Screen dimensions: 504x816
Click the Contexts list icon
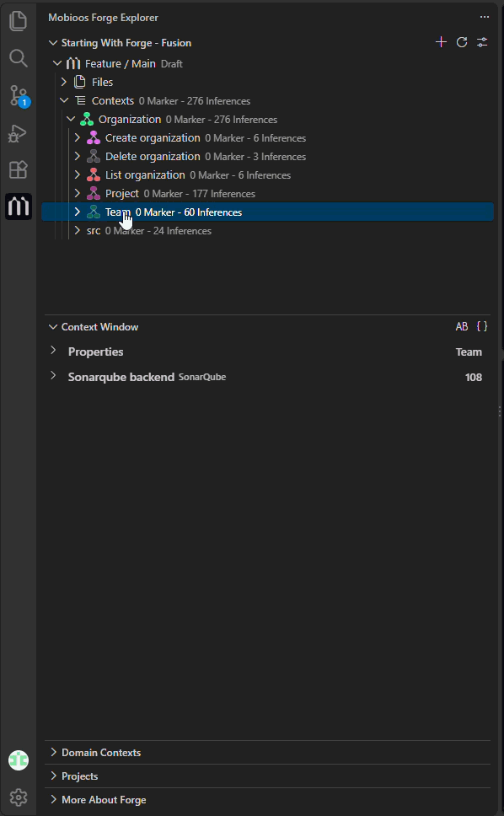pos(80,100)
